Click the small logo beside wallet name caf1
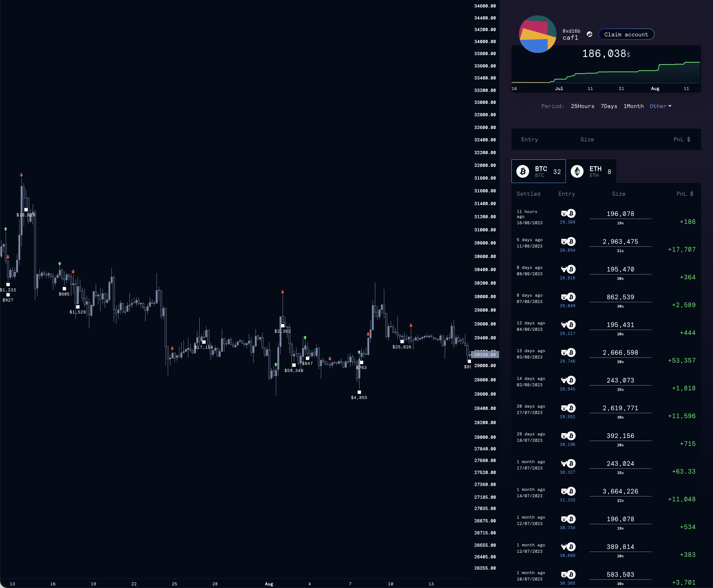This screenshot has height=588, width=713. (589, 34)
